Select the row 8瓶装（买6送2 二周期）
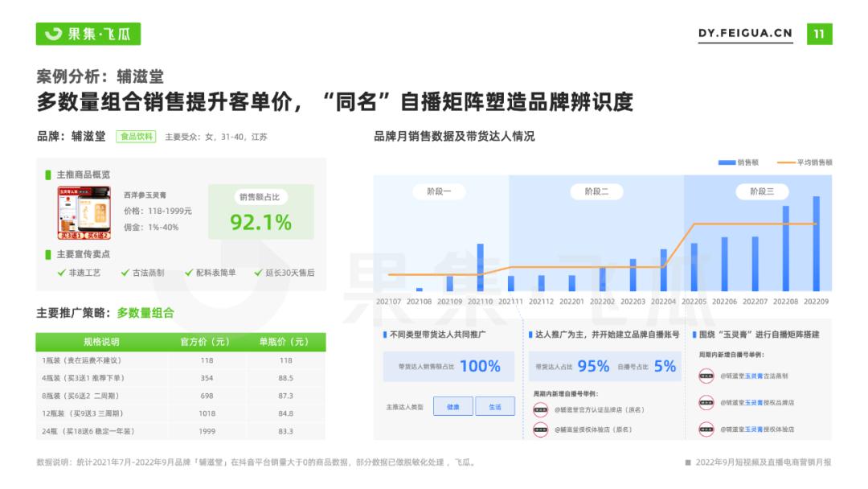The width and height of the screenshot is (868, 489). [181, 396]
